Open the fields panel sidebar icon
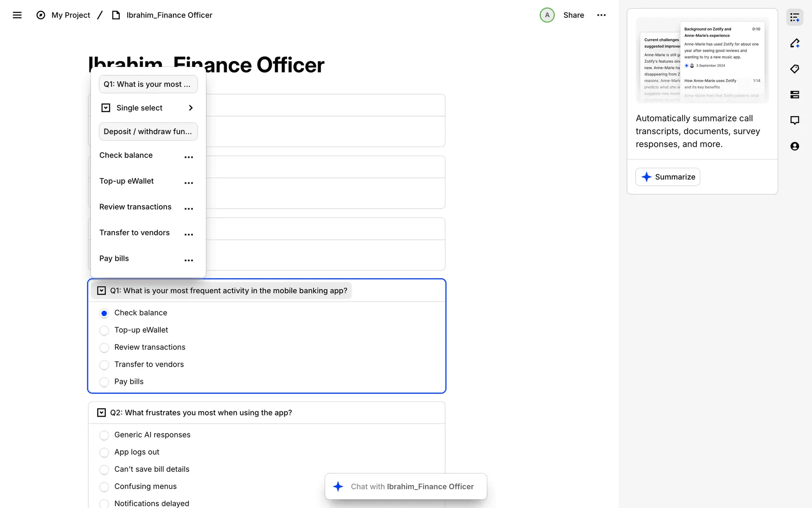The height and width of the screenshot is (508, 812). click(x=795, y=95)
